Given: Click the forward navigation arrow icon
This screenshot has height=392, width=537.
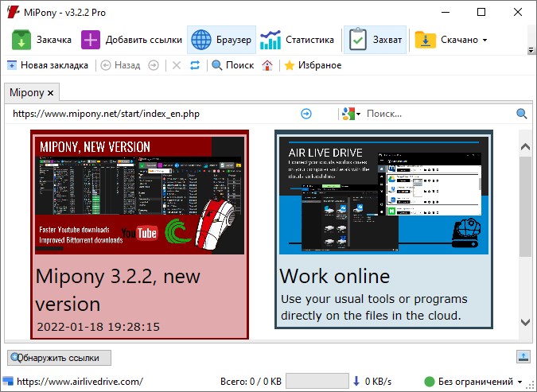Looking at the screenshot, I should click(x=154, y=65).
